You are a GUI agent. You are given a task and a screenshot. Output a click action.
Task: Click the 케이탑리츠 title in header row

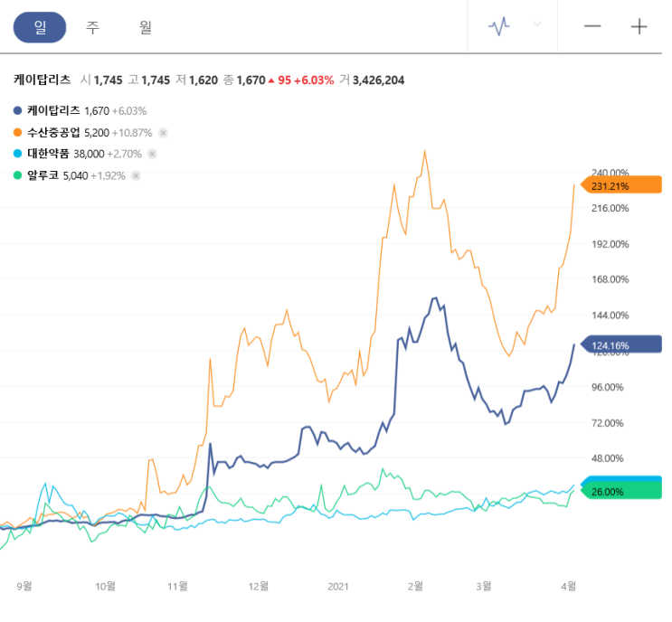[x=42, y=80]
